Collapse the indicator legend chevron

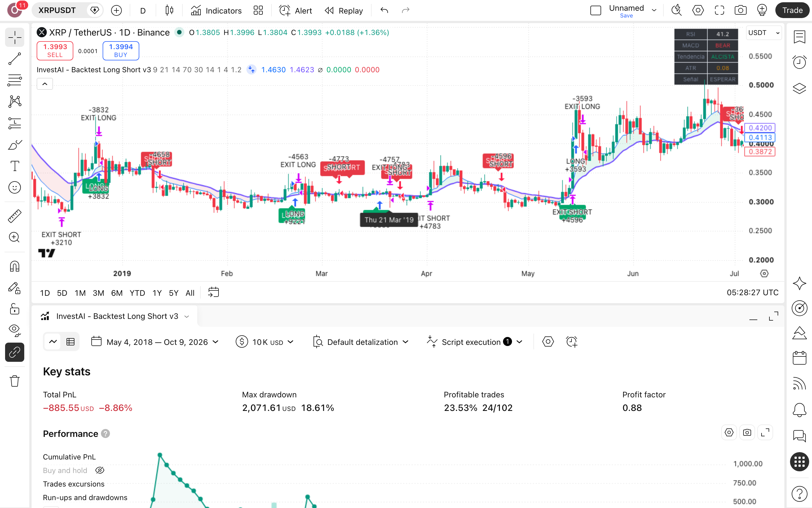coord(45,84)
